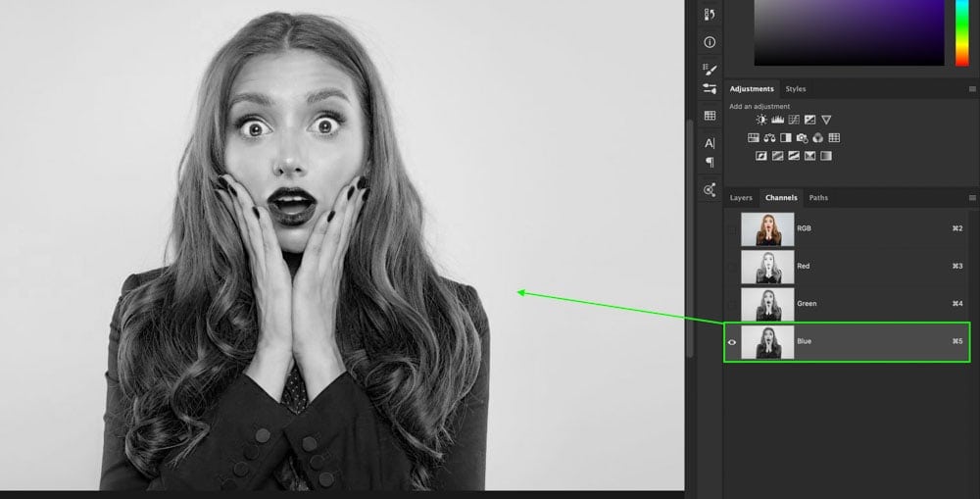The width and height of the screenshot is (980, 499).
Task: Add a Color Lookup adjustment
Action: (x=834, y=137)
